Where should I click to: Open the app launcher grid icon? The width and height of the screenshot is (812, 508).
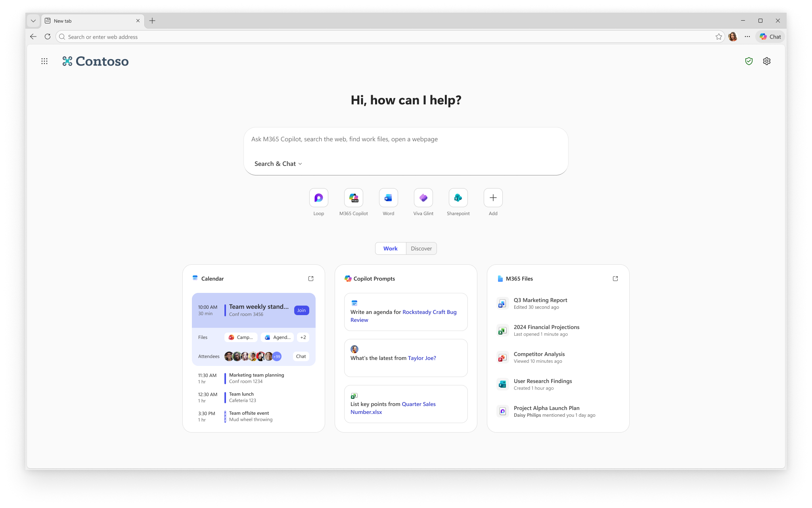pos(44,61)
